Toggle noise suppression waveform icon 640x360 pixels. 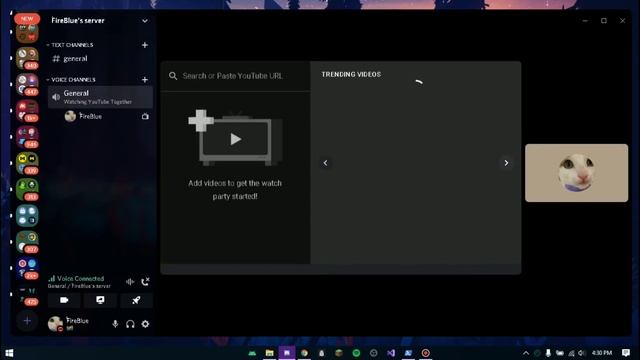[130, 282]
